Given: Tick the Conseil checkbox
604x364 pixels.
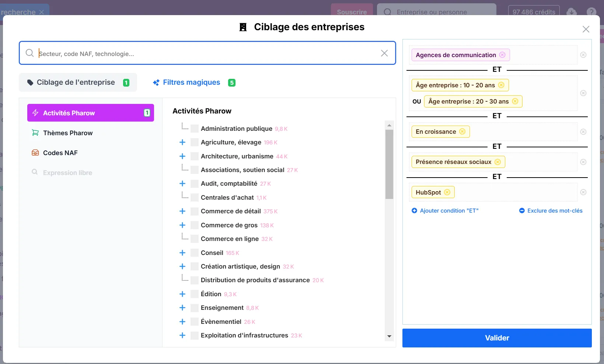Looking at the screenshot, I should pos(195,253).
